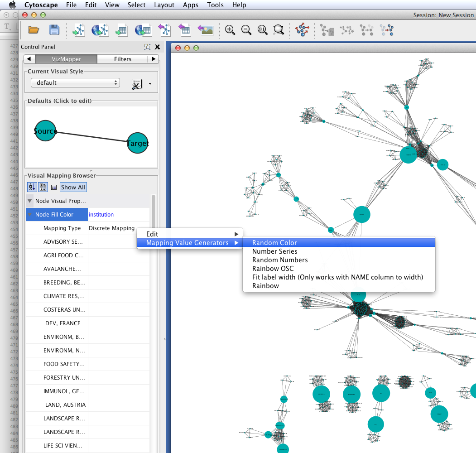
Task: Select Fit label width generator
Action: click(x=339, y=277)
